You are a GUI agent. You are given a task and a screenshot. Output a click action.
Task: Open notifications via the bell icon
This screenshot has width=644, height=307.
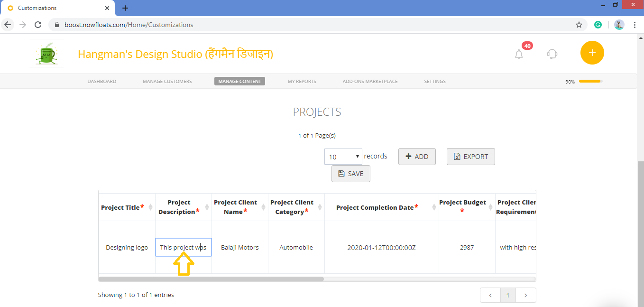tap(518, 54)
